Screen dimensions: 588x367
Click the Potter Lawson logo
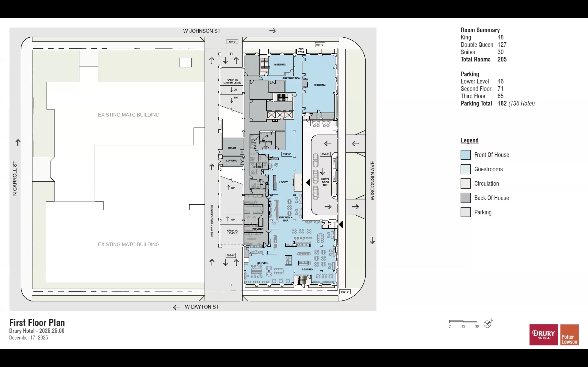pyautogui.click(x=569, y=334)
